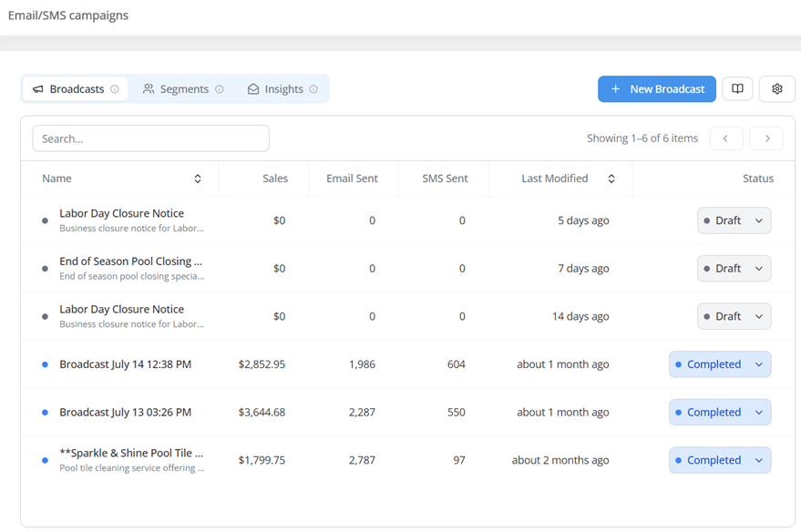801x532 pixels.
Task: Switch to the Segments tab
Action: [x=183, y=89]
